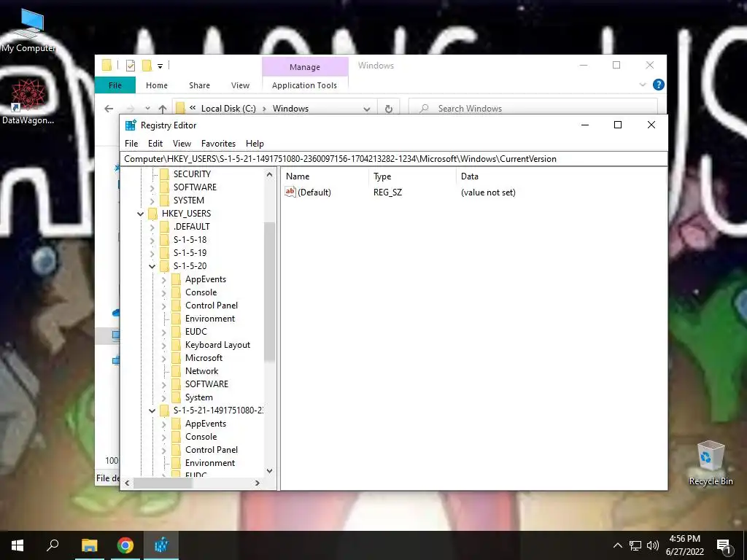Image resolution: width=747 pixels, height=560 pixels.
Task: Open the Help menu in Registry Editor
Action: click(x=255, y=144)
